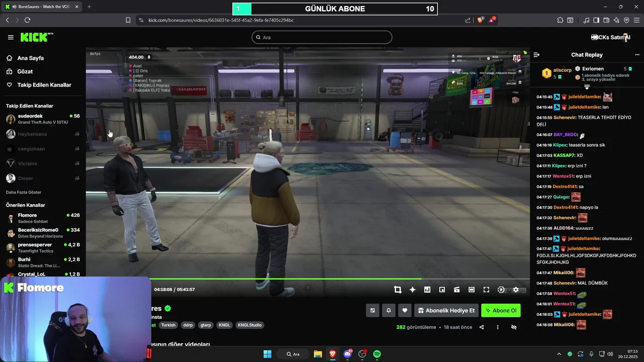The height and width of the screenshot is (362, 644).
Task: Select aliscorp in gift leaderboard
Action: pyautogui.click(x=556, y=73)
